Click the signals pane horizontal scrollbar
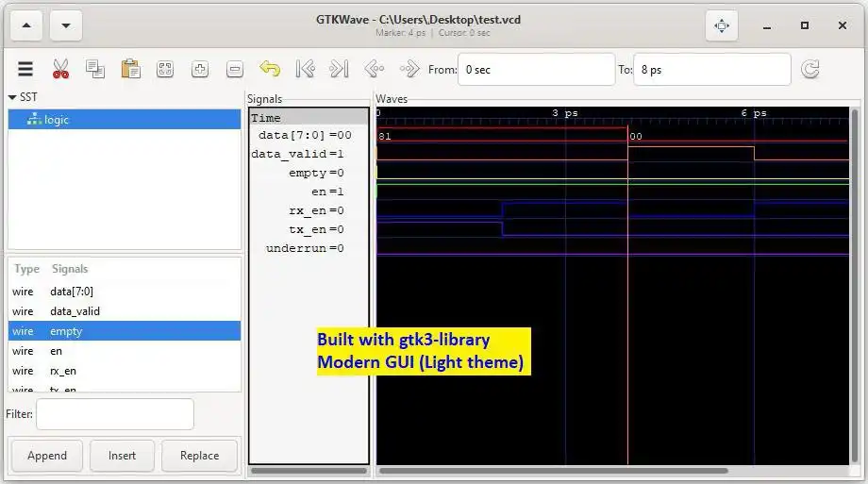Image resolution: width=868 pixels, height=484 pixels. click(309, 472)
